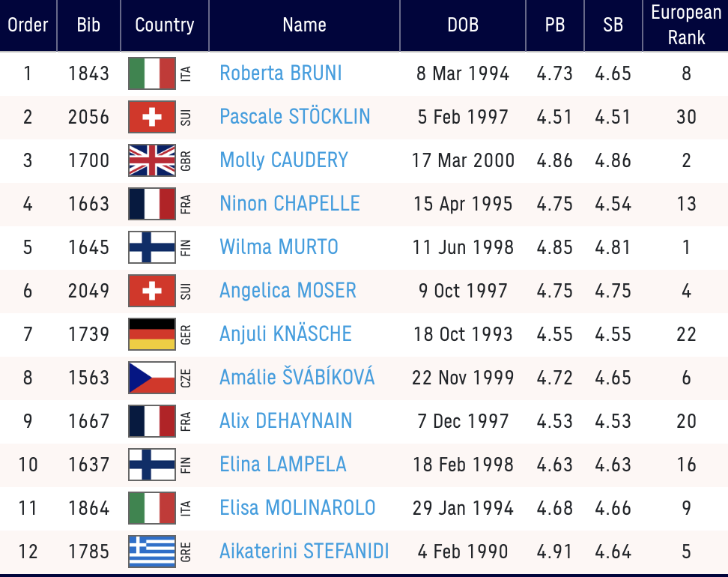Open Aikaterini STEFANIDI's profile link
The width and height of the screenshot is (728, 577).
[x=304, y=552]
